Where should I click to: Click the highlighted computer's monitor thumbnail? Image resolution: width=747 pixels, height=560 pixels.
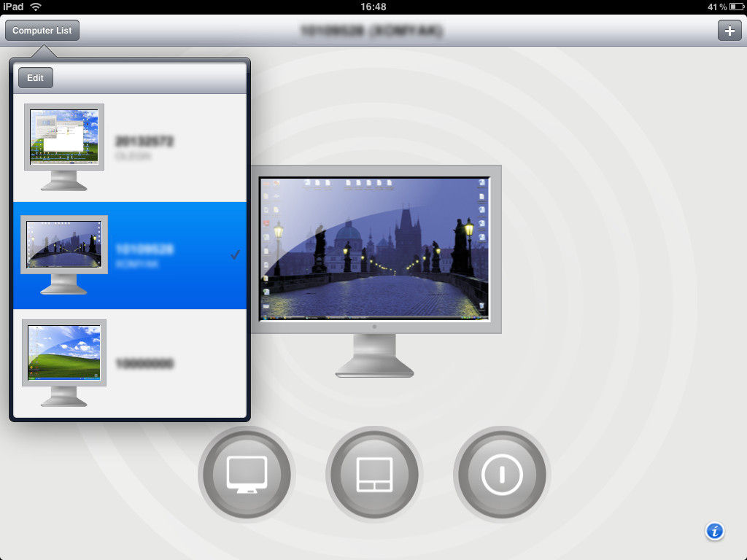pos(64,246)
